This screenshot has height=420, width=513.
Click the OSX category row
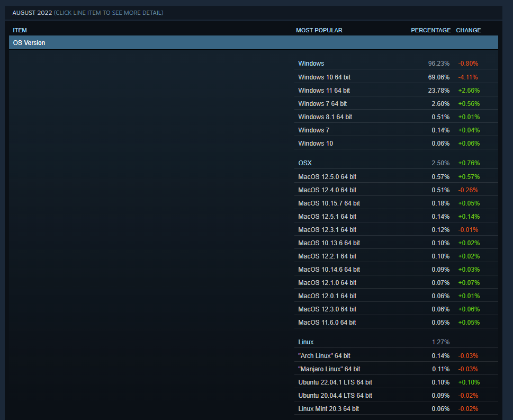[305, 163]
